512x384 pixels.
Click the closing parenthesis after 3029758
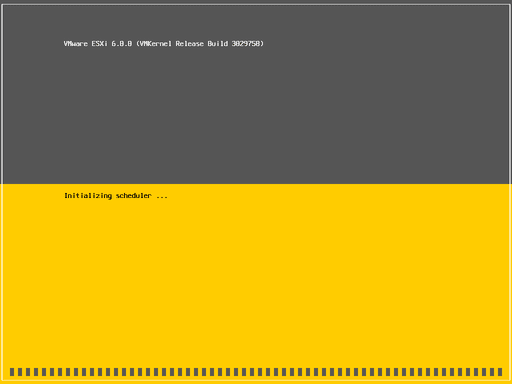(x=262, y=44)
